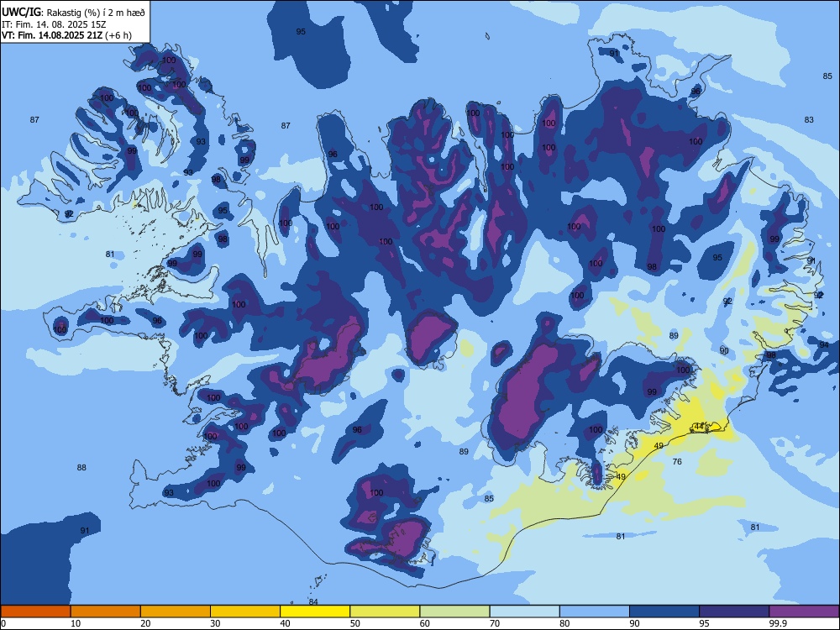Click the legend tick label '99.9'
The width and height of the screenshot is (840, 630).
(x=778, y=623)
